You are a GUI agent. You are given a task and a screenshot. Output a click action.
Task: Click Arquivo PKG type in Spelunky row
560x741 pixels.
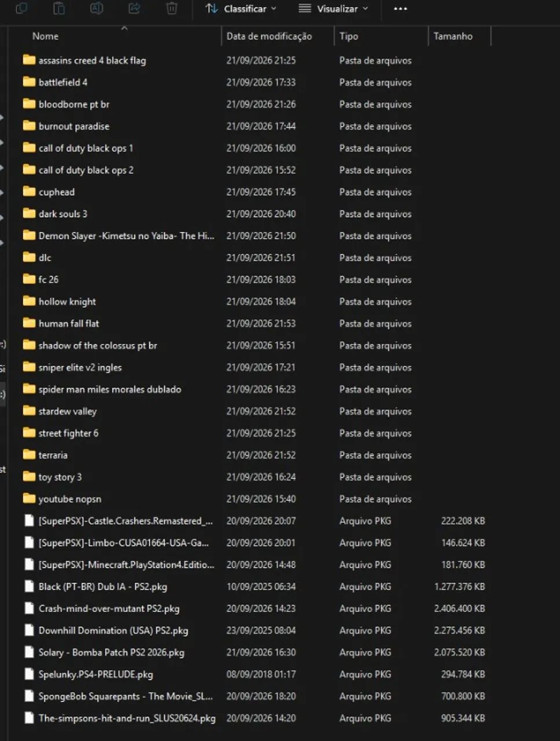click(365, 674)
